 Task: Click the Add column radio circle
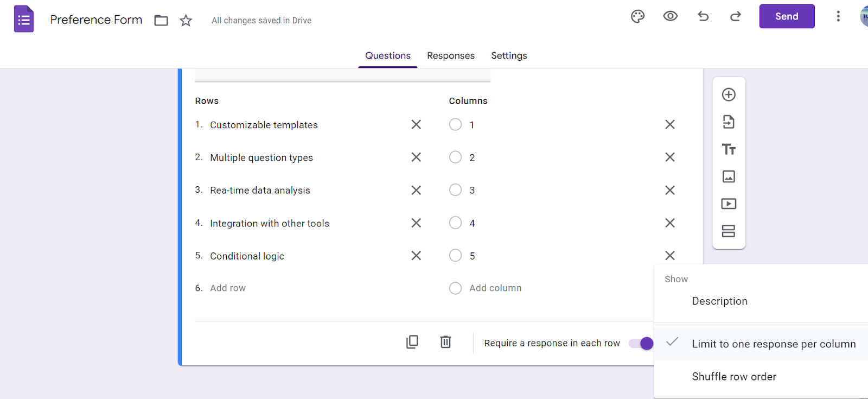tap(455, 288)
